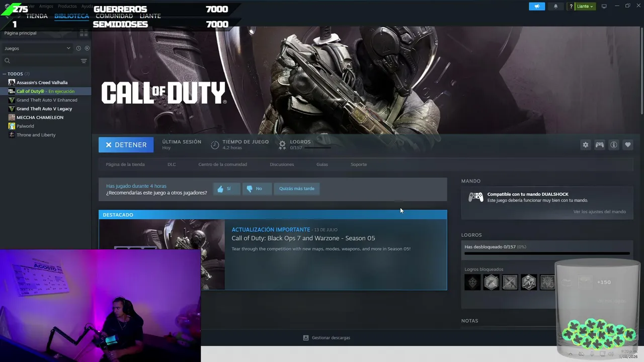Screen dimensions: 644x362
Task: Open the TIENDA tab
Action: tap(37, 16)
